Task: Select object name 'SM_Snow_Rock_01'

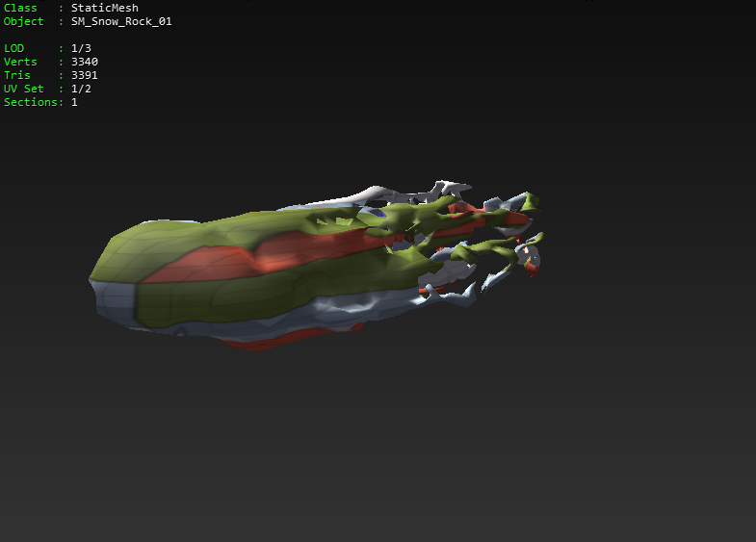Action: (121, 21)
